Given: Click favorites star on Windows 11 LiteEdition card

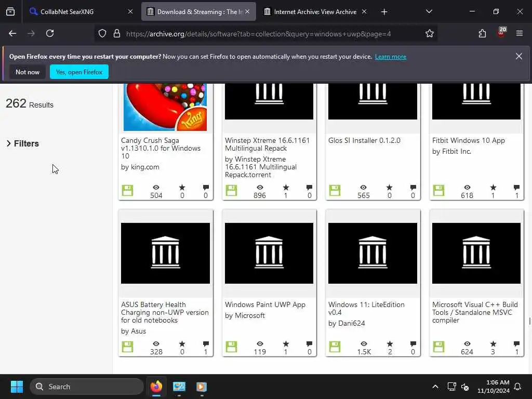Looking at the screenshot, I should [390, 344].
